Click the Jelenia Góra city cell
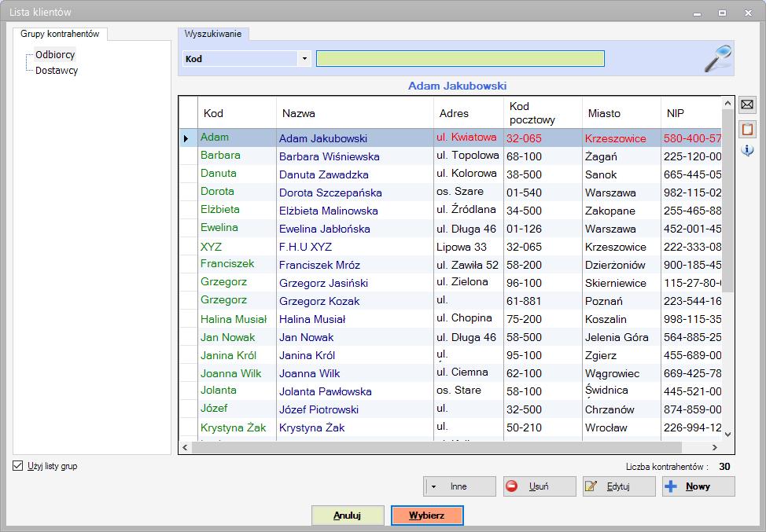 [621, 337]
